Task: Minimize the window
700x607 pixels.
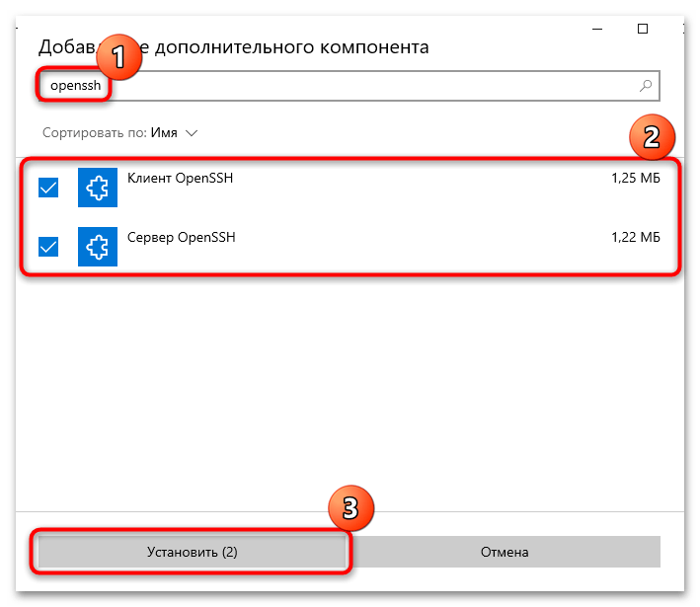Action: point(597,29)
